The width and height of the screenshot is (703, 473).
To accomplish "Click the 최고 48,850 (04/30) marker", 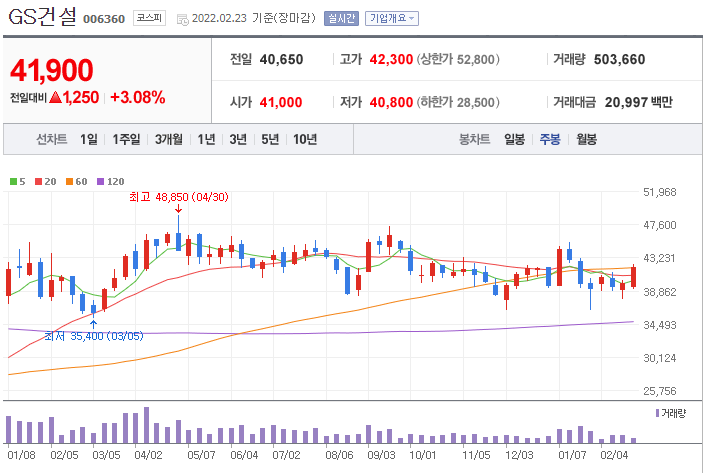I will point(178,197).
